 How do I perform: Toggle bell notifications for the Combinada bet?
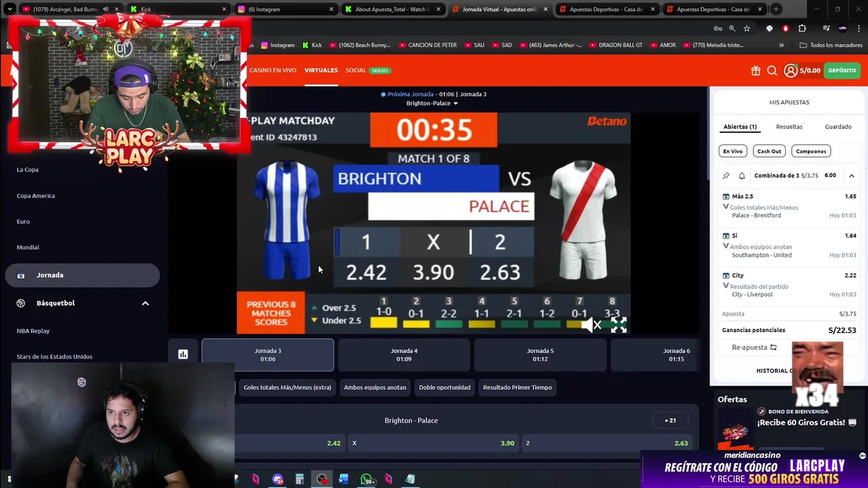coord(742,176)
